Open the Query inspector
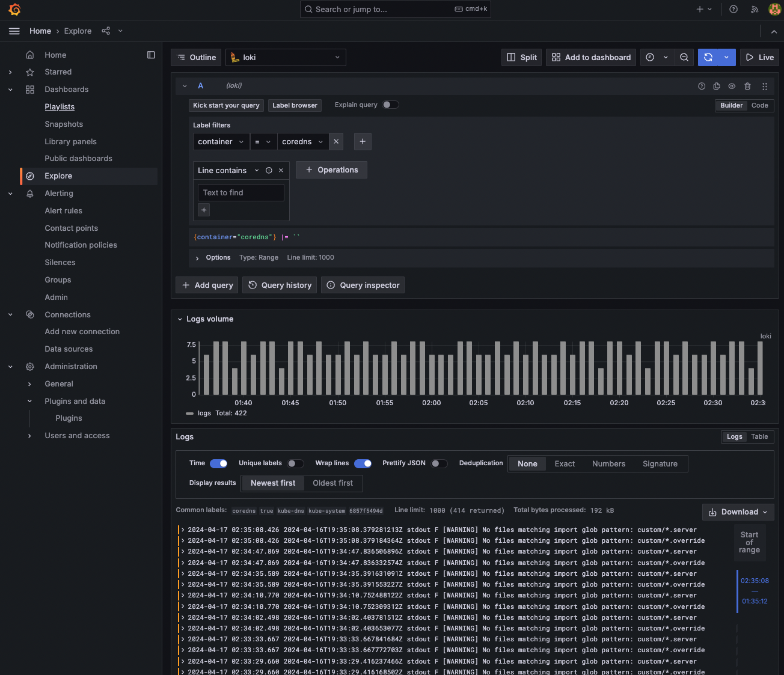 [x=363, y=285]
